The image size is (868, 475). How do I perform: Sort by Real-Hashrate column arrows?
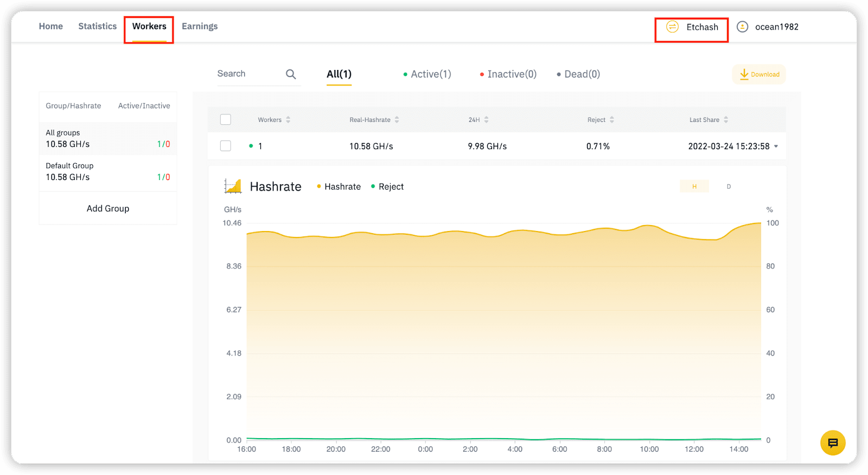(397, 120)
